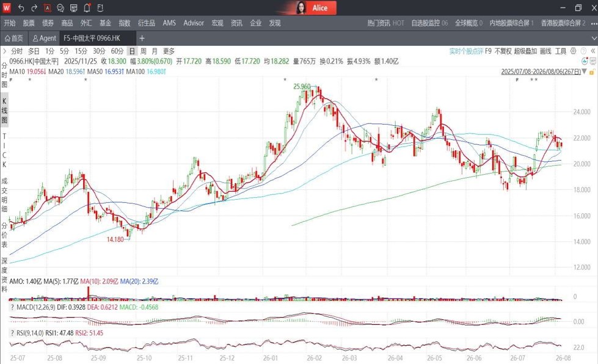598x364 pixels.
Task: Click the WP monitor icon in title bar
Action: click(74, 7)
